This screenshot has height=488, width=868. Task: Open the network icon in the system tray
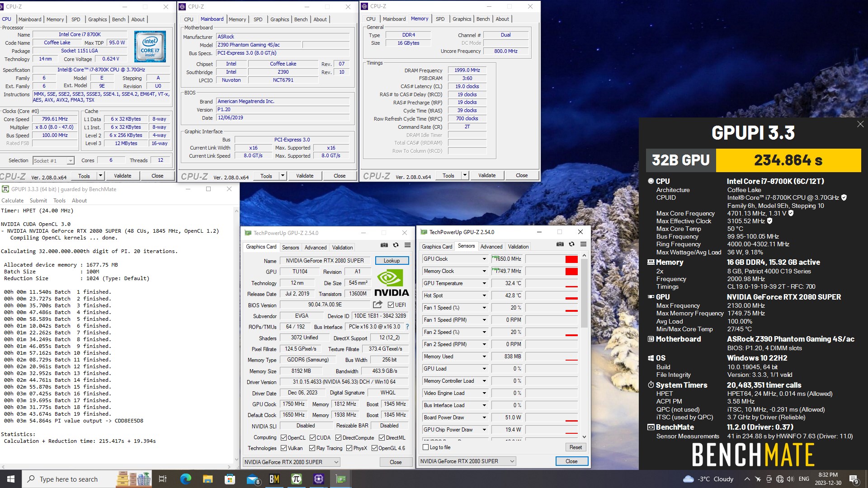click(779, 479)
